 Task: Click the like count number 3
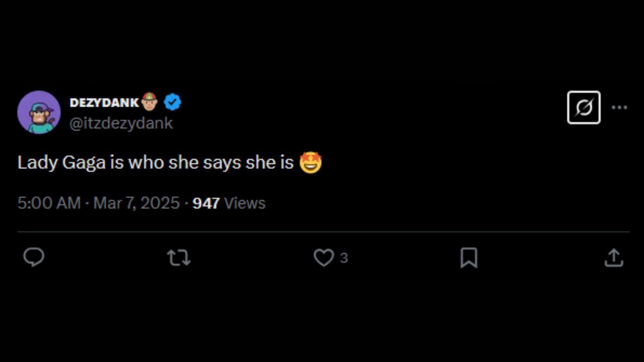(344, 258)
